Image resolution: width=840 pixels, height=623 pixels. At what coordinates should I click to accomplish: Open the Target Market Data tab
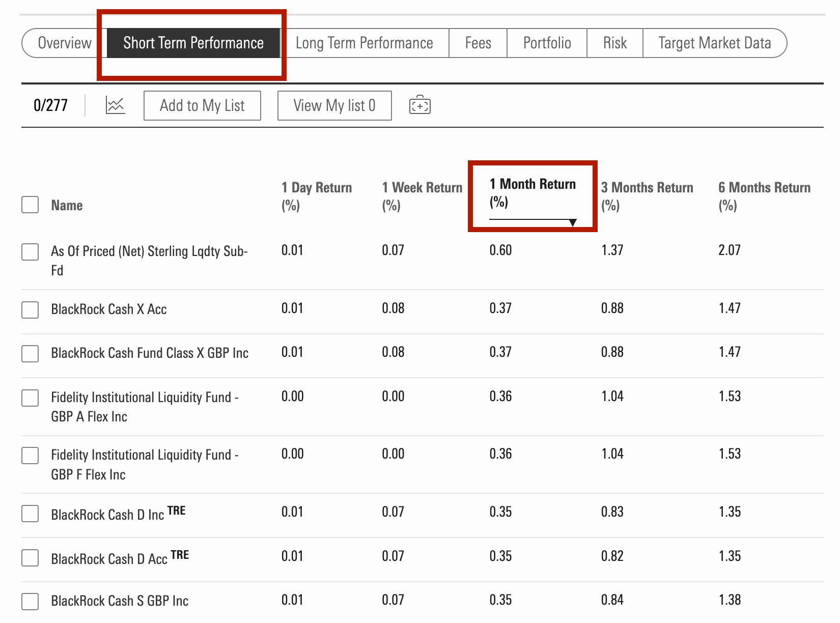(x=714, y=43)
